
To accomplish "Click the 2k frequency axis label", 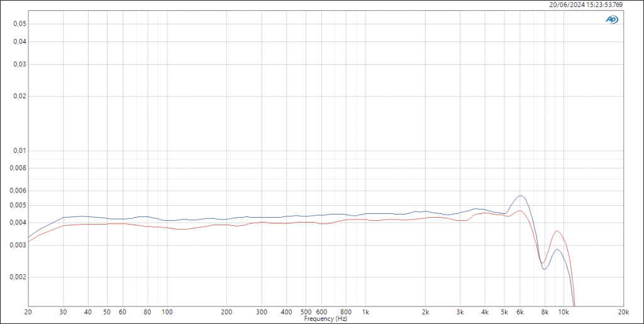I will click(426, 312).
